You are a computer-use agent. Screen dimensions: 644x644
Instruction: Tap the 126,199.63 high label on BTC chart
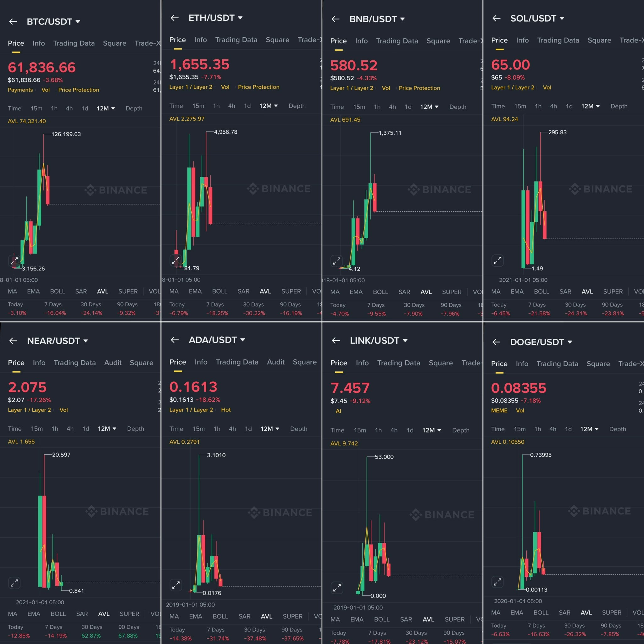[x=66, y=134]
